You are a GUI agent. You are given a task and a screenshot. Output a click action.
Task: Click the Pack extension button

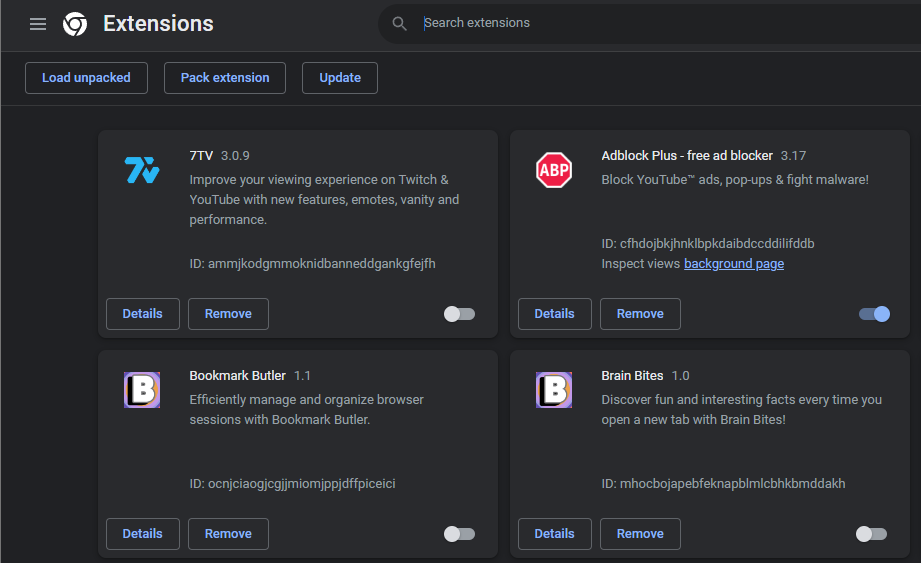225,78
